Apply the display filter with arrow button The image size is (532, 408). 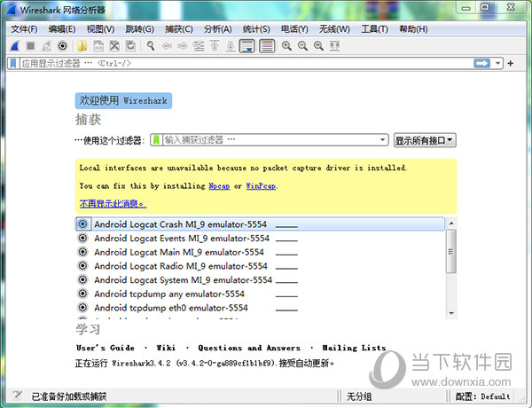click(481, 63)
